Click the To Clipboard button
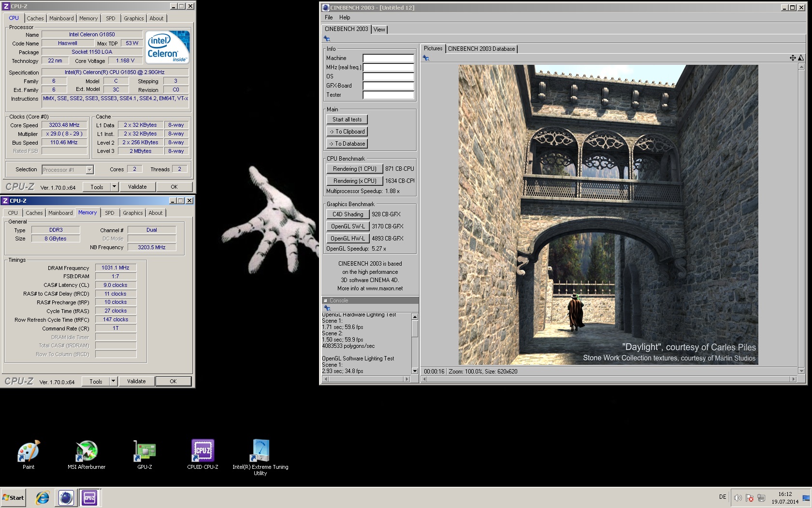Viewport: 812px width, 508px height. pyautogui.click(x=347, y=132)
